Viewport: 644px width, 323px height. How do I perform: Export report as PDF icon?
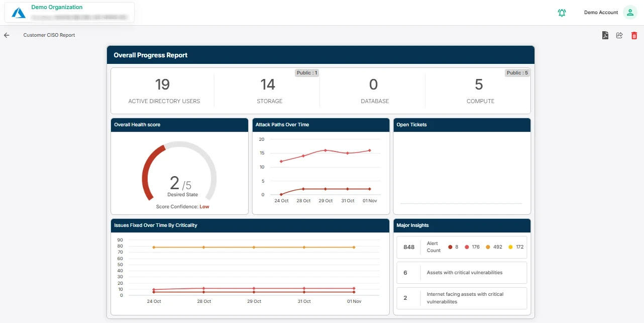(605, 35)
